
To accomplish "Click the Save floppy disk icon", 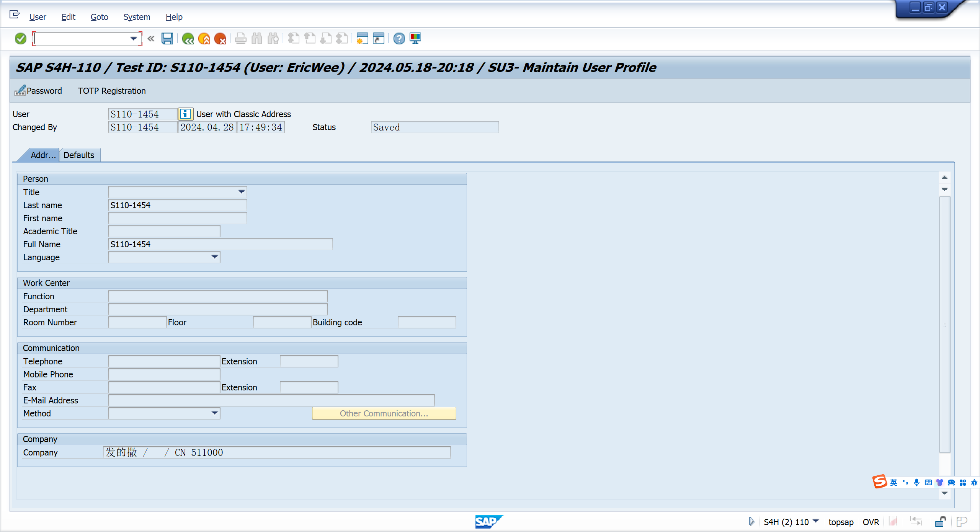I will pos(167,39).
